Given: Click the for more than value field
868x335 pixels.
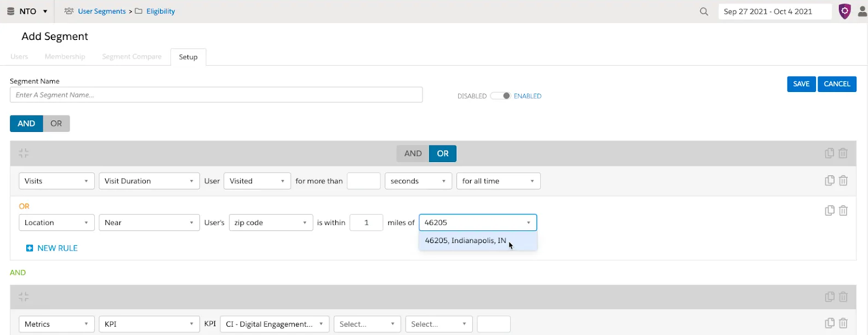Looking at the screenshot, I should pyautogui.click(x=363, y=181).
